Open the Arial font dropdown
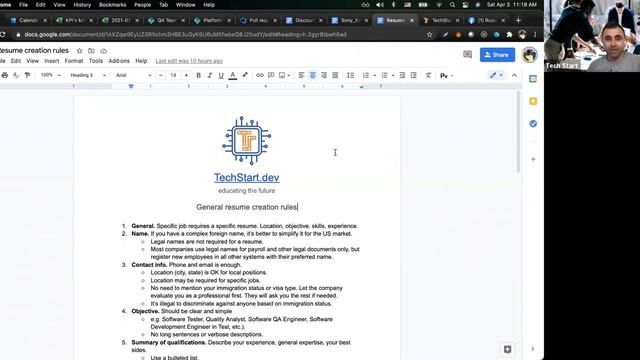 click(x=133, y=75)
